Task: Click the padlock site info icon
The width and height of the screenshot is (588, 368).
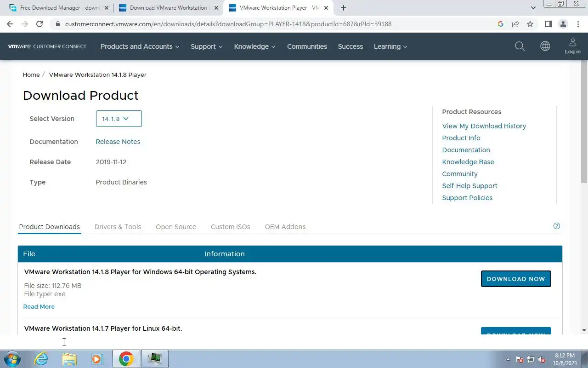Action: click(x=57, y=24)
